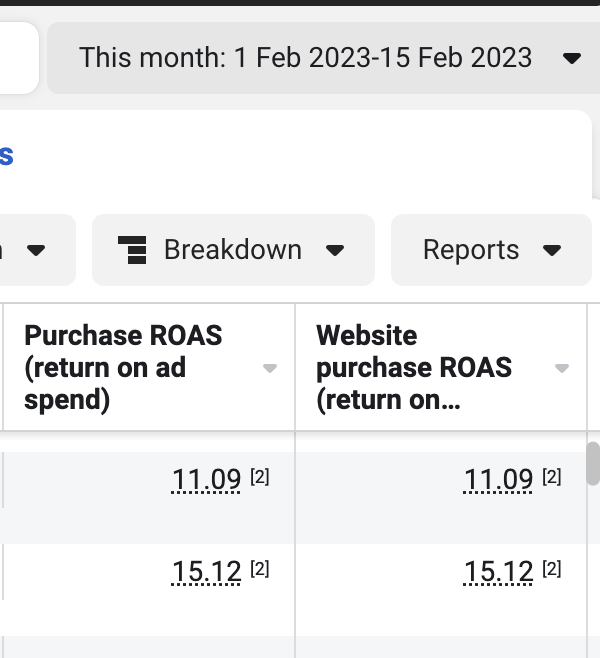Click 11.09 value in Website purchase ROAS column
This screenshot has width=600, height=658.
[498, 479]
